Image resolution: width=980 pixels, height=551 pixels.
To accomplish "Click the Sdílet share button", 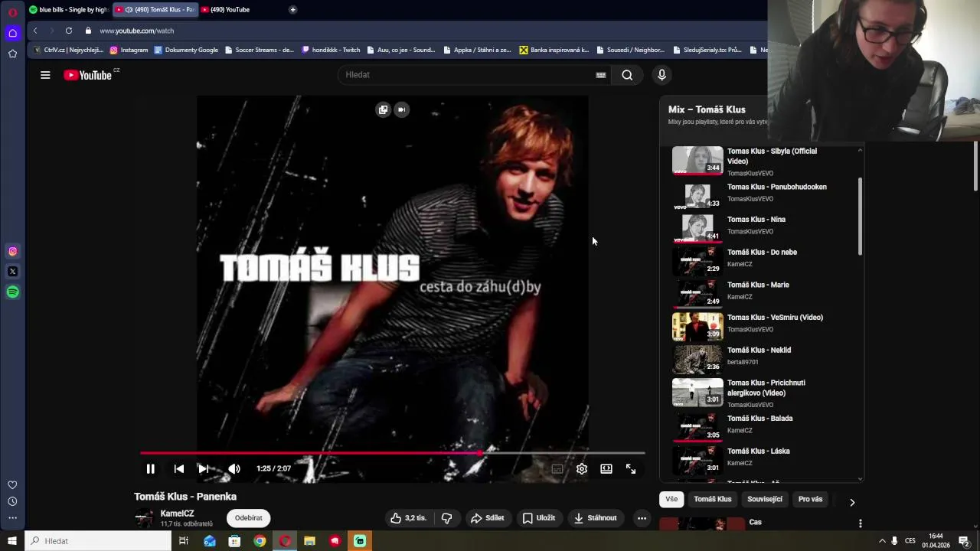I will (488, 518).
